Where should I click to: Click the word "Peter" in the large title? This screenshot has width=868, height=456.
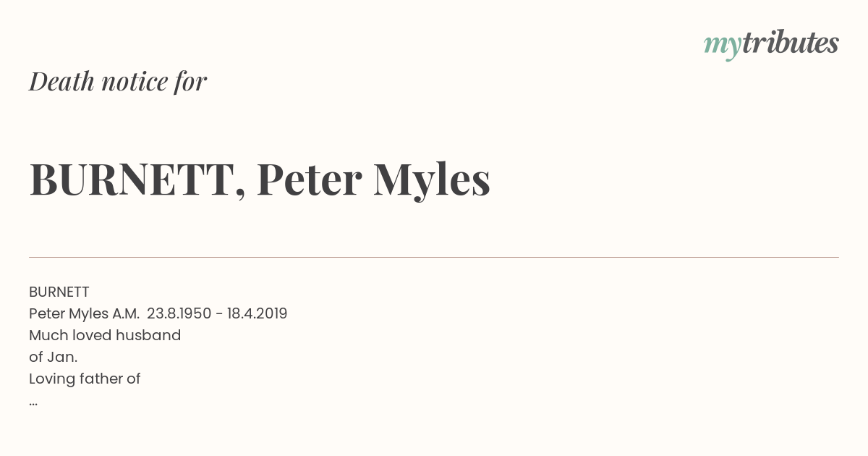[x=309, y=180]
